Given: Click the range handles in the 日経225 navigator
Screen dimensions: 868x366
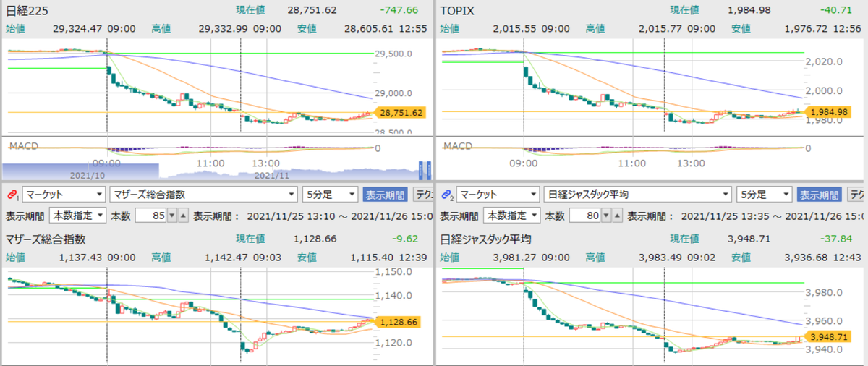Looking at the screenshot, I should [425, 171].
